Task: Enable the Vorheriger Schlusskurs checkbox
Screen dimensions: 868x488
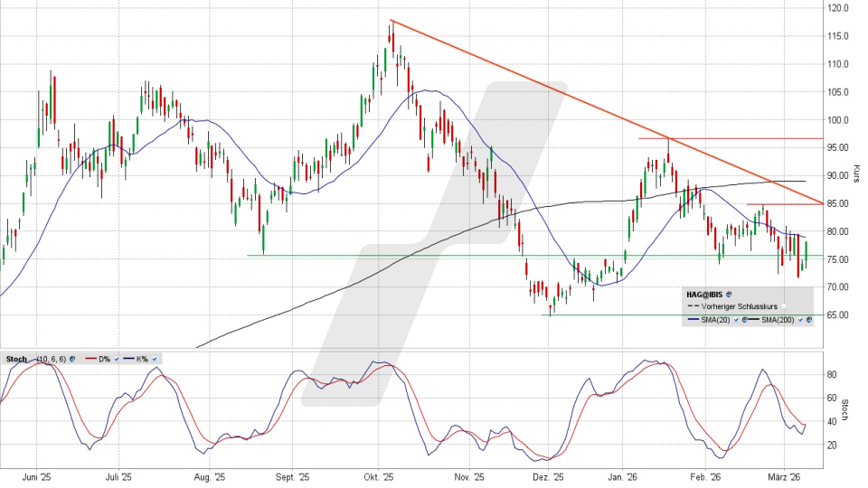Action: coord(784,307)
